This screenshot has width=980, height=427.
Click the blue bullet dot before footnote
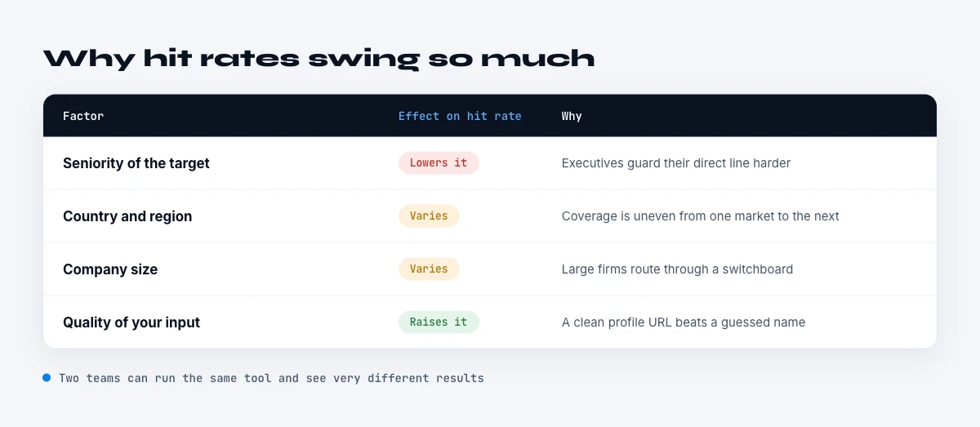[x=47, y=378]
